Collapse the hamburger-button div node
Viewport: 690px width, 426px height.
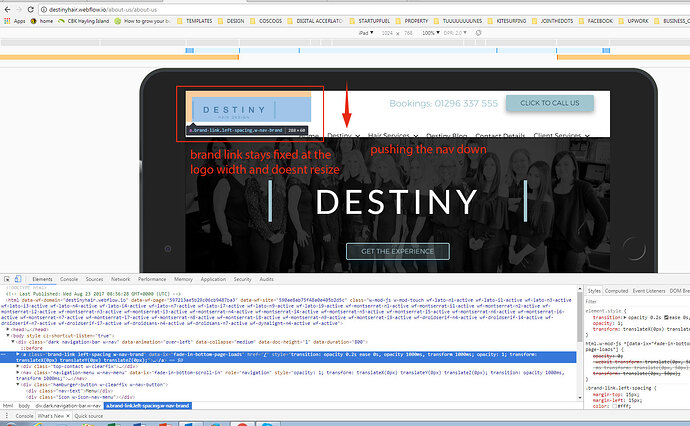tap(18, 384)
